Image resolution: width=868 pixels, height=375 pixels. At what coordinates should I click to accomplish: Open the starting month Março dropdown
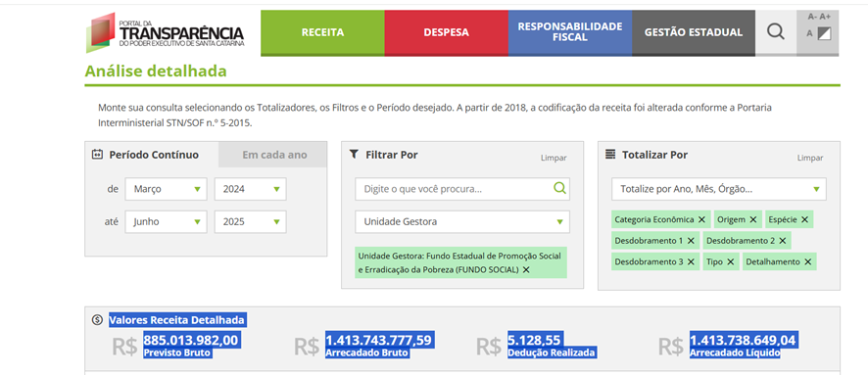pyautogui.click(x=167, y=189)
